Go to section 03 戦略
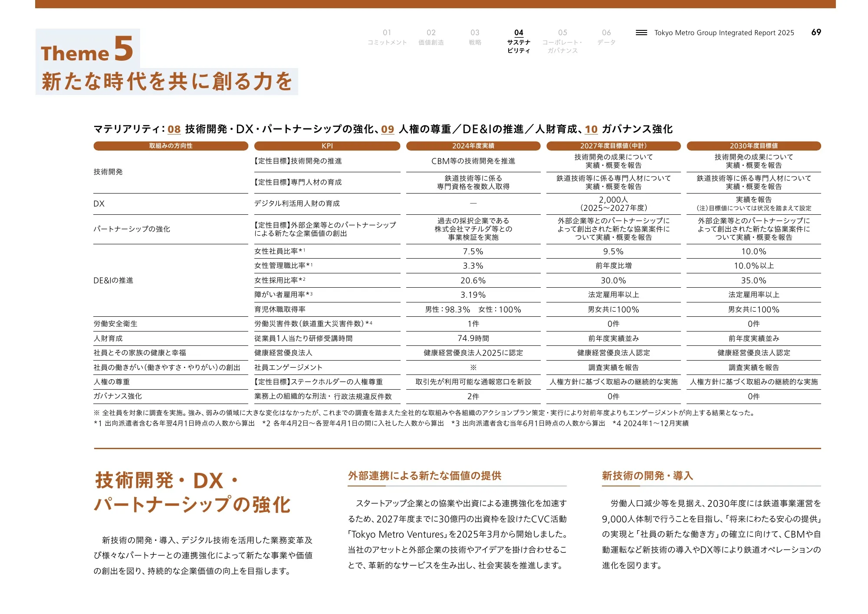This screenshot has width=868, height=614. [x=475, y=37]
